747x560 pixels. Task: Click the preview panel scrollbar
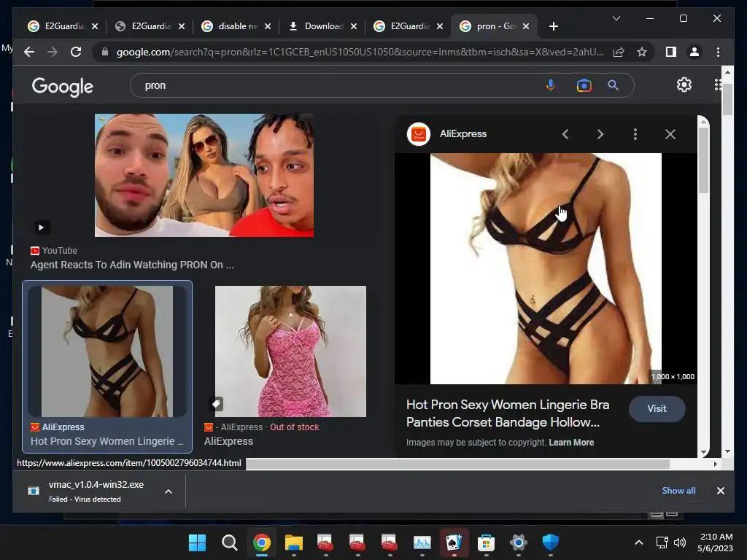tap(704, 160)
